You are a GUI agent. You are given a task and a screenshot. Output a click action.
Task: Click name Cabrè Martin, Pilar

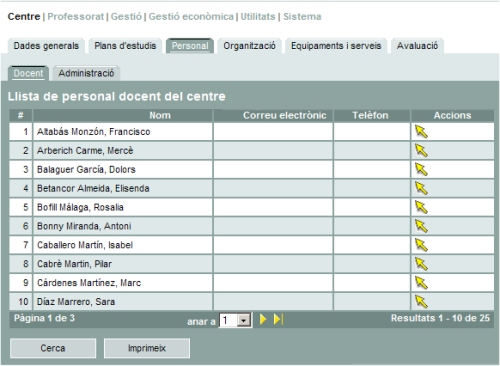pos(74,264)
